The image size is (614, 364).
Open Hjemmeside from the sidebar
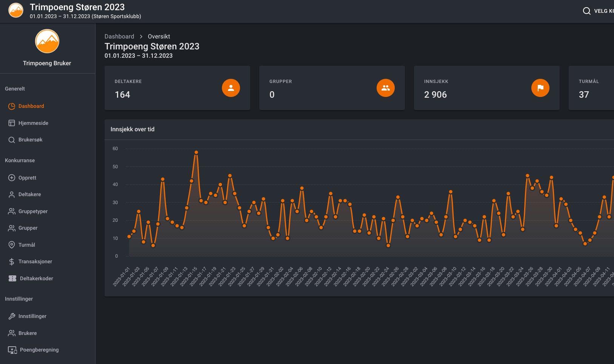[33, 123]
